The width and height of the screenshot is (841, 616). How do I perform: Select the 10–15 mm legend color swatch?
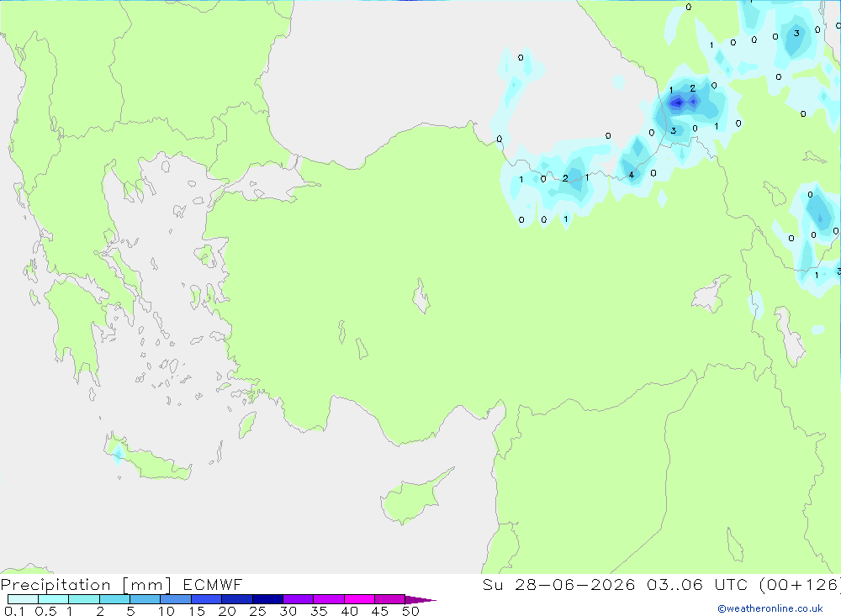tap(176, 599)
